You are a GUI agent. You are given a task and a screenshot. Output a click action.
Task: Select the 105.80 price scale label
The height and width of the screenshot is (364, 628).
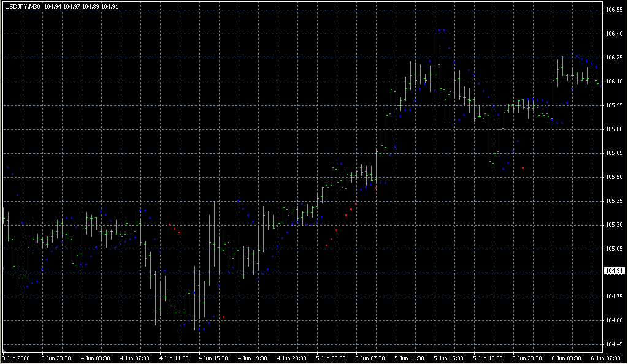click(614, 129)
